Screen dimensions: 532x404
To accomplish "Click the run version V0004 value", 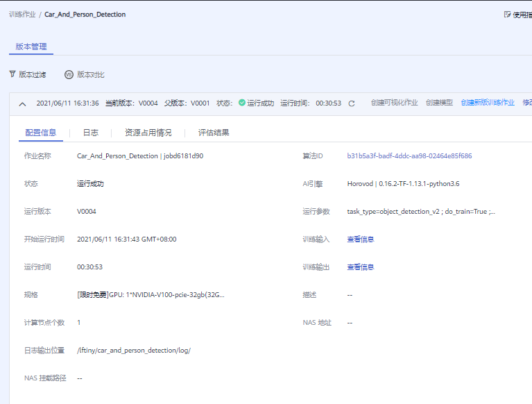I will point(87,212).
